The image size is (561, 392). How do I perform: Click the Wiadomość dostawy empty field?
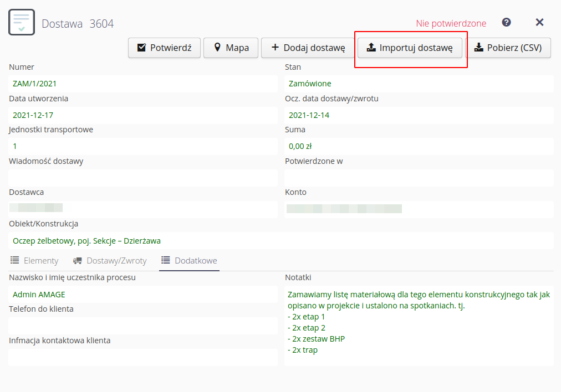(142, 178)
